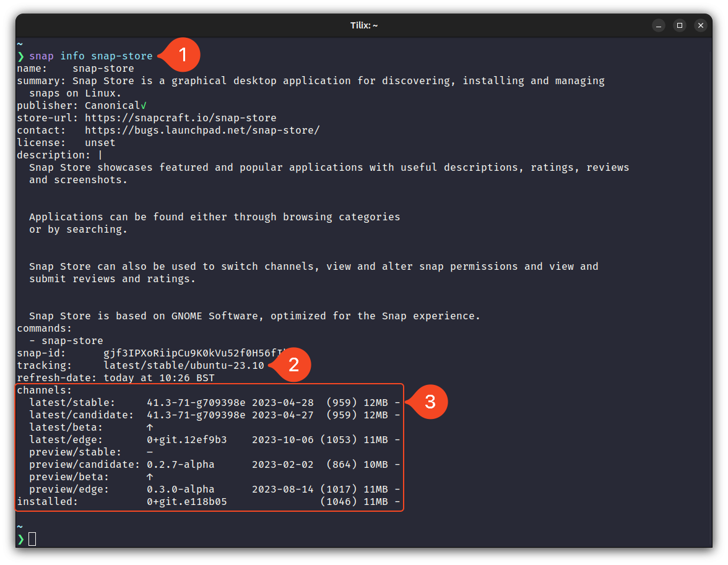Open the snapcraft.io/snap-store URL
The height and width of the screenshot is (565, 728).
(x=180, y=118)
